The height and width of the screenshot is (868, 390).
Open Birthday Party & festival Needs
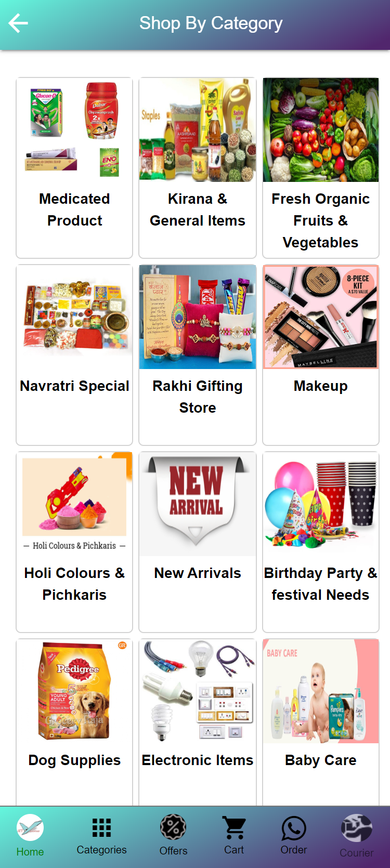coord(321,542)
